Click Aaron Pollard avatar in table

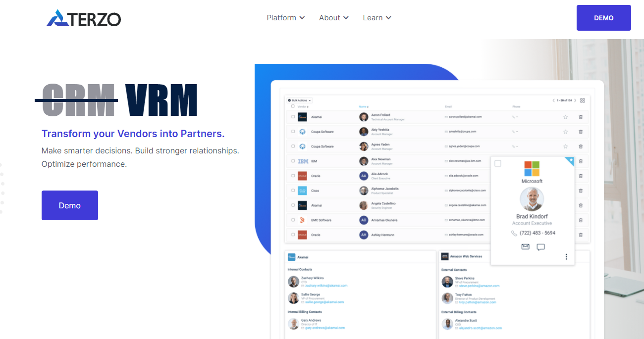tap(364, 117)
